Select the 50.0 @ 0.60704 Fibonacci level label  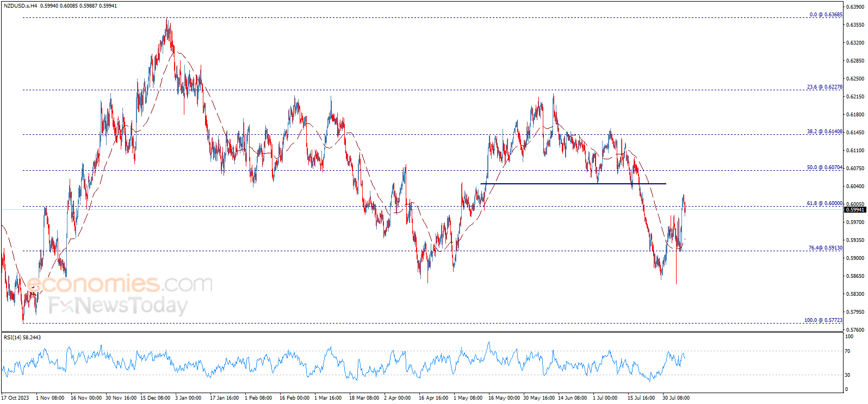pos(824,167)
